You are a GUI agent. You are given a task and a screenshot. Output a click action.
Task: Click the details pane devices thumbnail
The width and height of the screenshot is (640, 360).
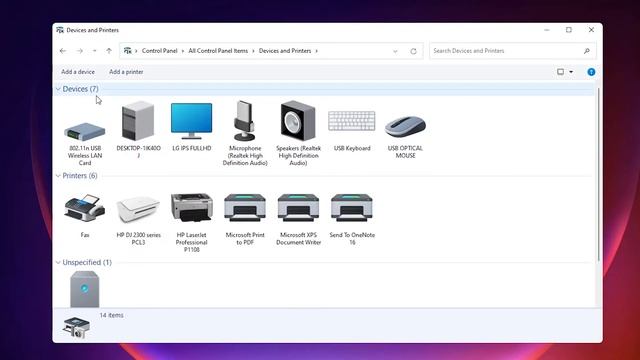click(76, 327)
